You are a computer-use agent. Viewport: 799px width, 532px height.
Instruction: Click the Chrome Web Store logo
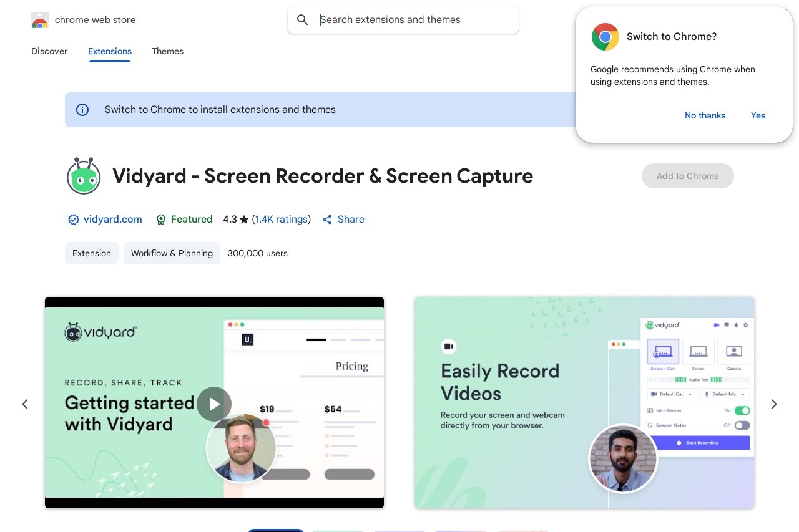40,20
